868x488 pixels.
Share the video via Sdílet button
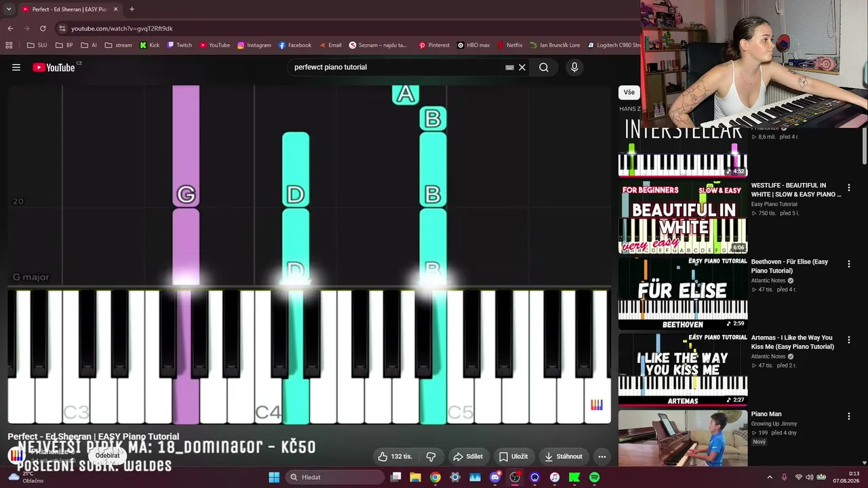click(468, 456)
